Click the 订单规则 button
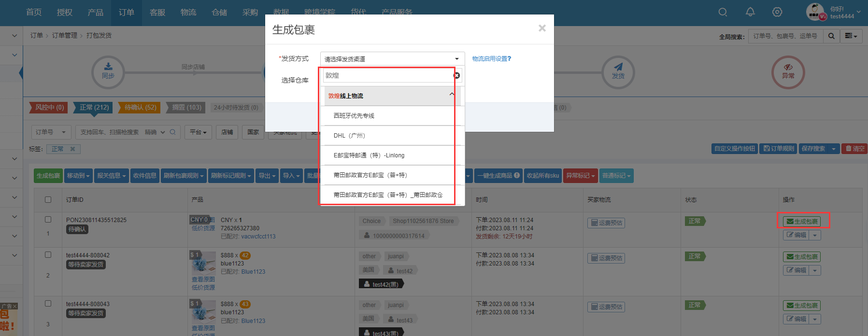 point(779,149)
